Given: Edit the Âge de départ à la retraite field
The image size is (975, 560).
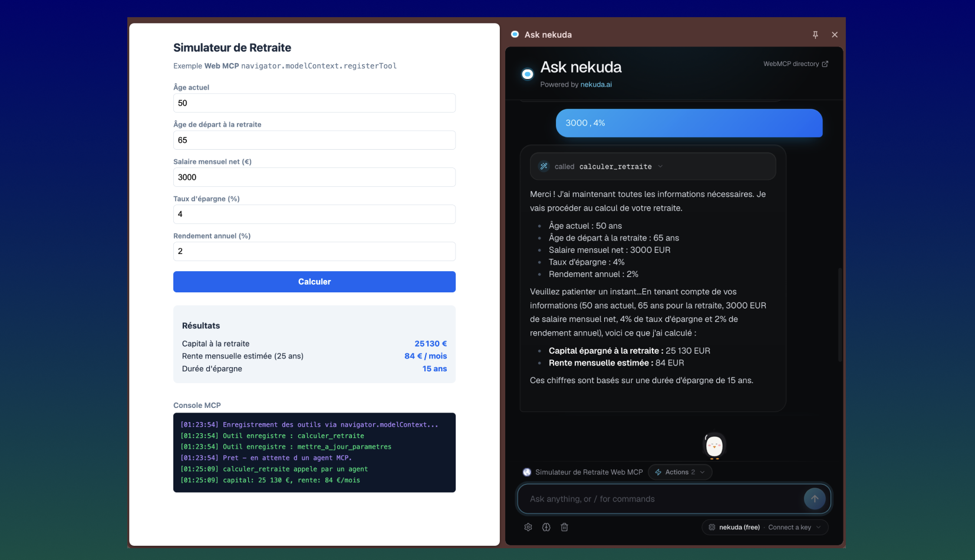Looking at the screenshot, I should (x=314, y=140).
